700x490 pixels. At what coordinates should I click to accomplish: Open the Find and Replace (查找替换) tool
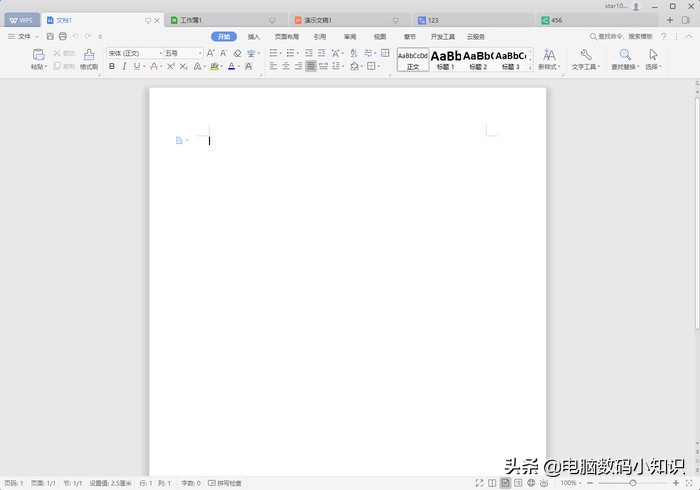(x=626, y=59)
